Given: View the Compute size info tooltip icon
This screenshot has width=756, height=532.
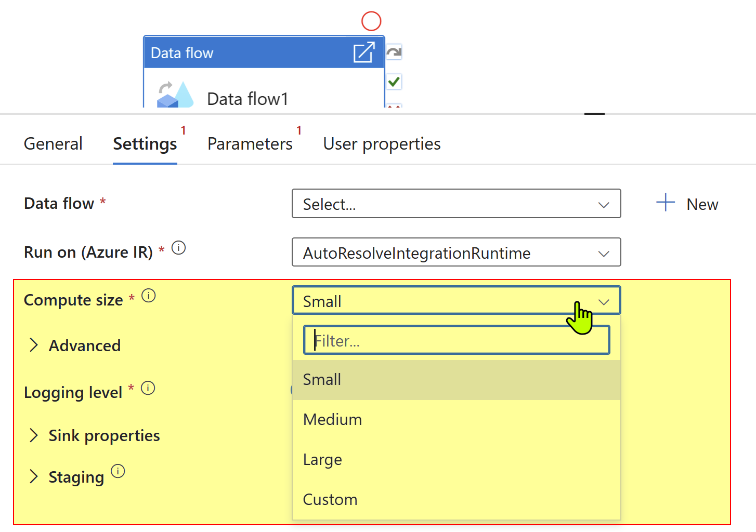Looking at the screenshot, I should [x=148, y=295].
